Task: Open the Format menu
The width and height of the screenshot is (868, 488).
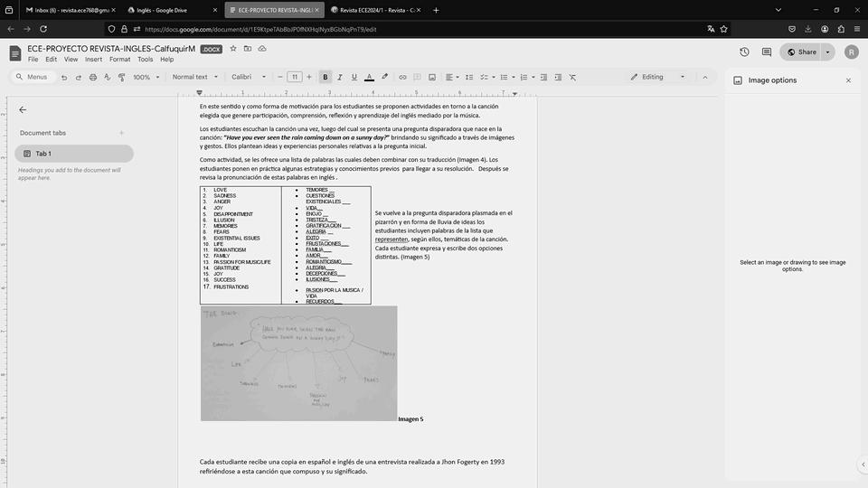Action: [119, 60]
